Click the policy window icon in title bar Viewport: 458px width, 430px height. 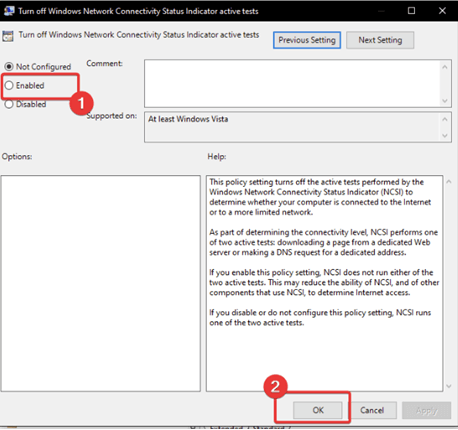pyautogui.click(x=9, y=11)
